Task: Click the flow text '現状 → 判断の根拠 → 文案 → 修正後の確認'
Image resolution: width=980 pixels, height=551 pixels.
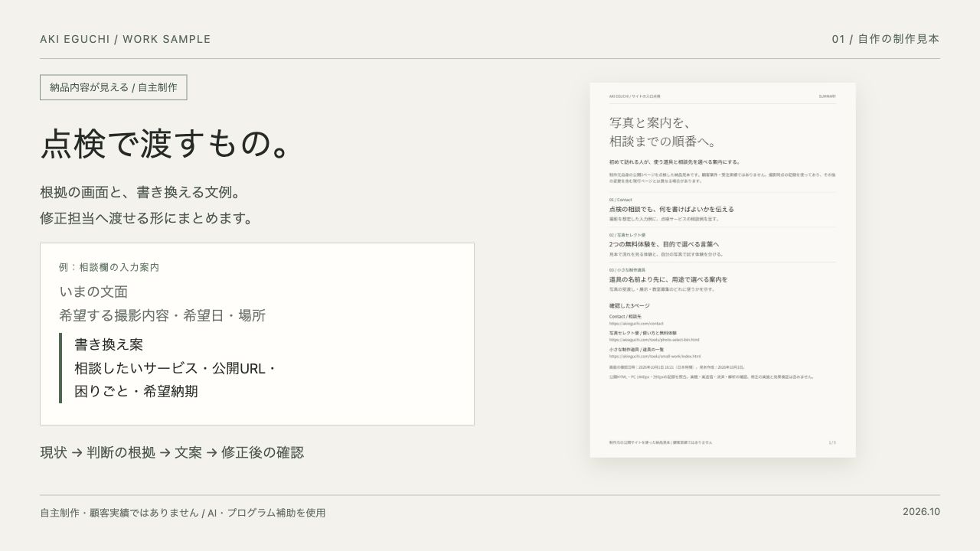Action: 172,452
